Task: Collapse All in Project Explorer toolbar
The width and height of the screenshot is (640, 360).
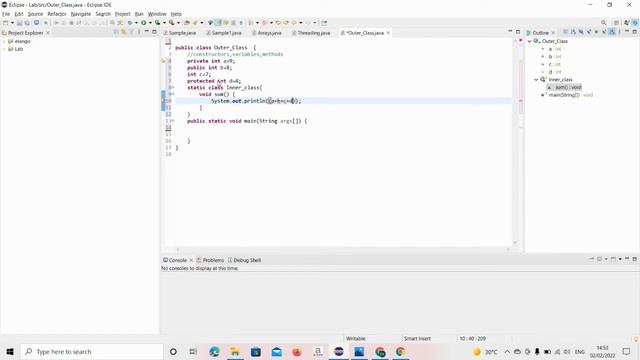Action: (116, 32)
